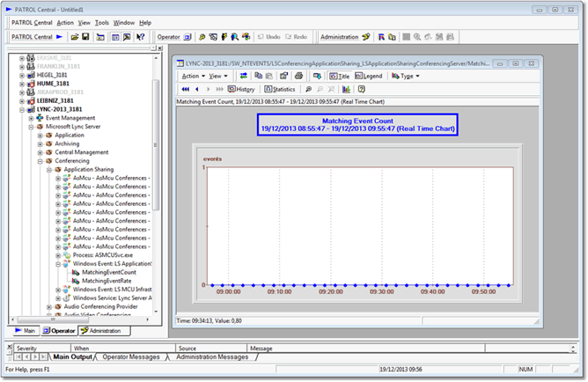Select MatchingEventCount in the tree
Image resolution: width=588 pixels, height=382 pixels.
coord(108,272)
